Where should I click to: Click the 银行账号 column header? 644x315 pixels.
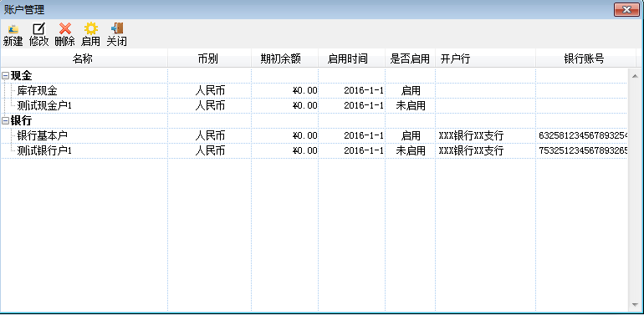coord(585,59)
